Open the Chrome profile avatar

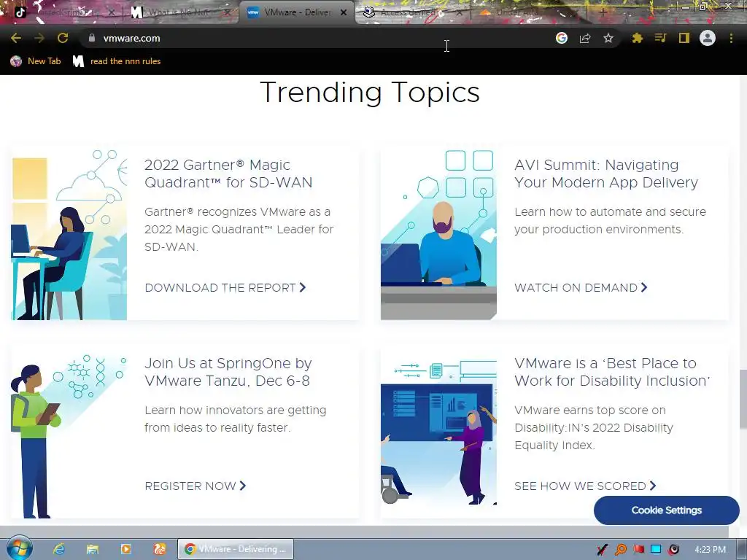[x=708, y=38]
